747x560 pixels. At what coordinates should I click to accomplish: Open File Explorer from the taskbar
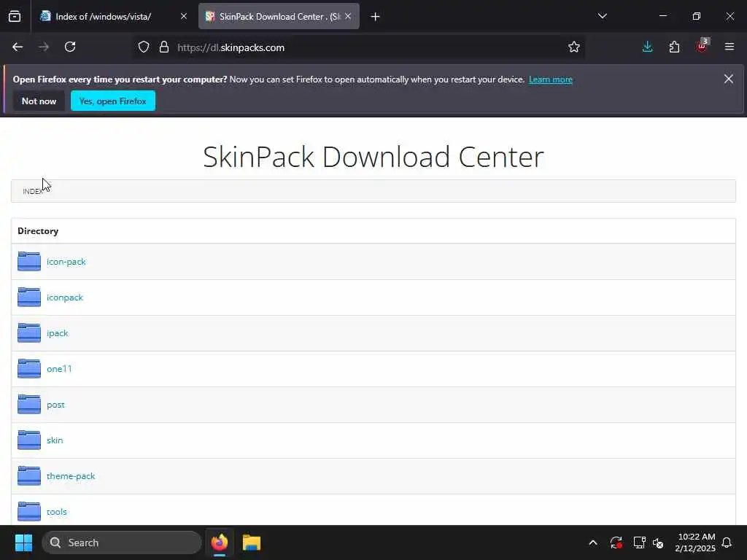(x=252, y=542)
